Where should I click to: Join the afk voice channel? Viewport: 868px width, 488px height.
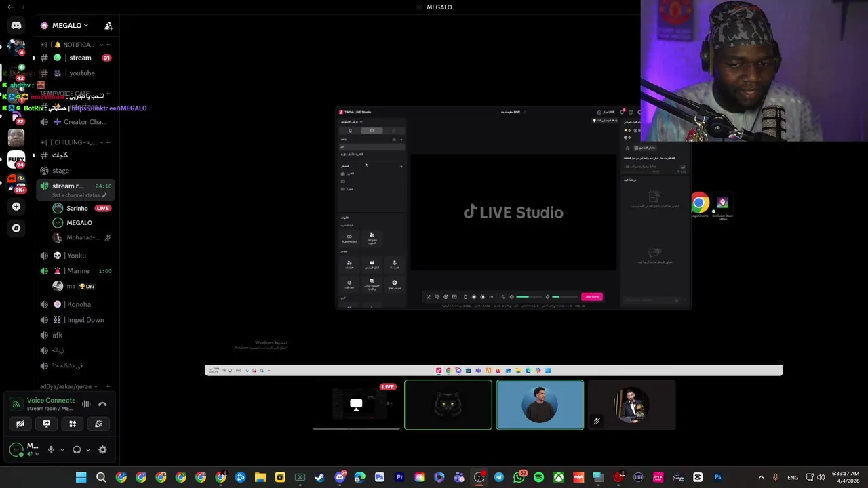tap(75, 335)
